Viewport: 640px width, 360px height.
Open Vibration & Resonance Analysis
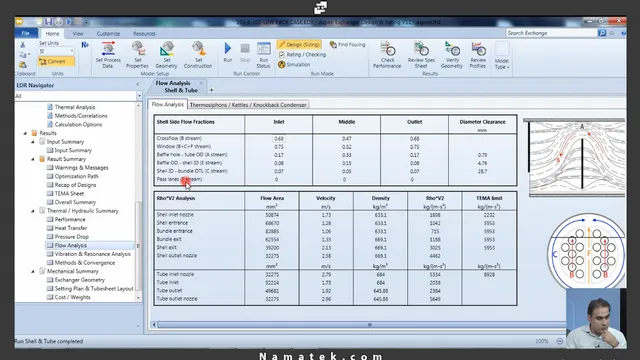point(89,254)
